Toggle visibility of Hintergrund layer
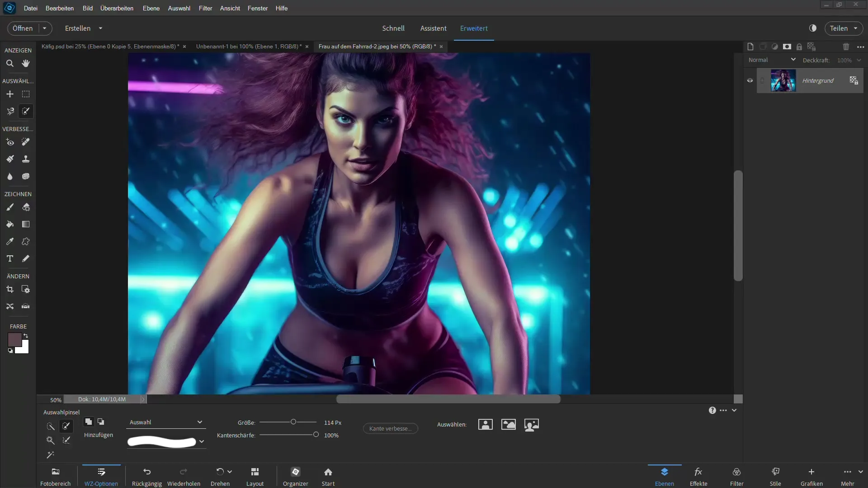The height and width of the screenshot is (488, 868). 750,80
